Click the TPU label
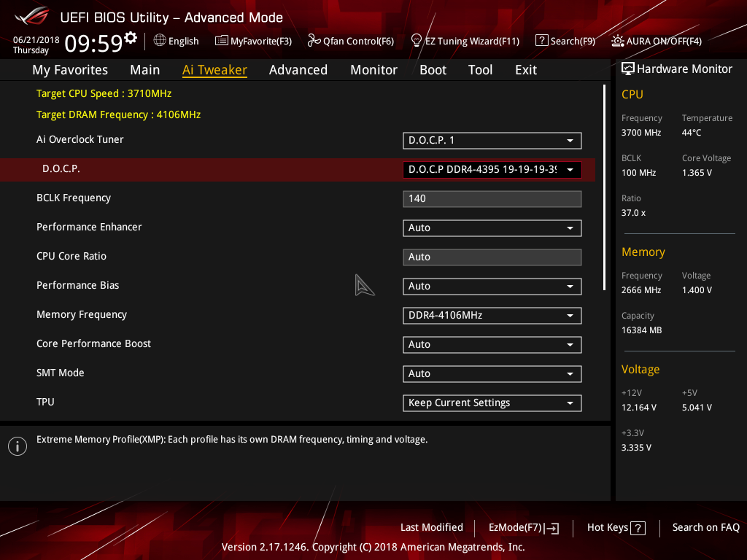 click(45, 402)
